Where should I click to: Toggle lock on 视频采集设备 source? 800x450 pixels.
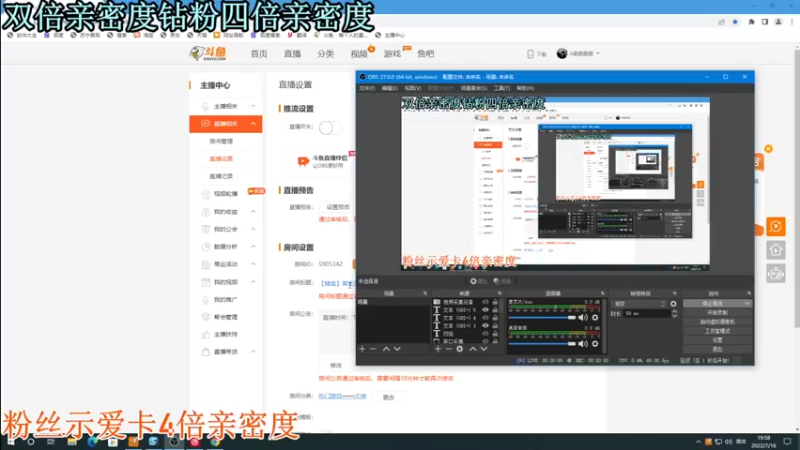(495, 302)
